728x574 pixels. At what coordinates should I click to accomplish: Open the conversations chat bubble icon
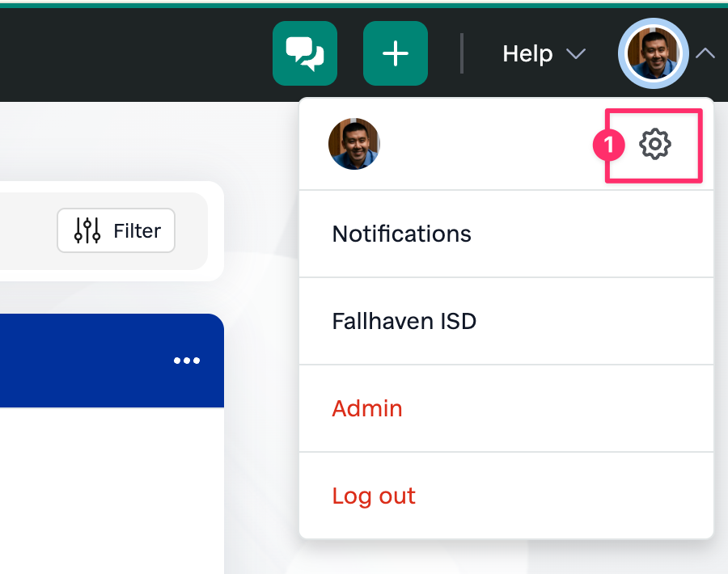pos(304,53)
